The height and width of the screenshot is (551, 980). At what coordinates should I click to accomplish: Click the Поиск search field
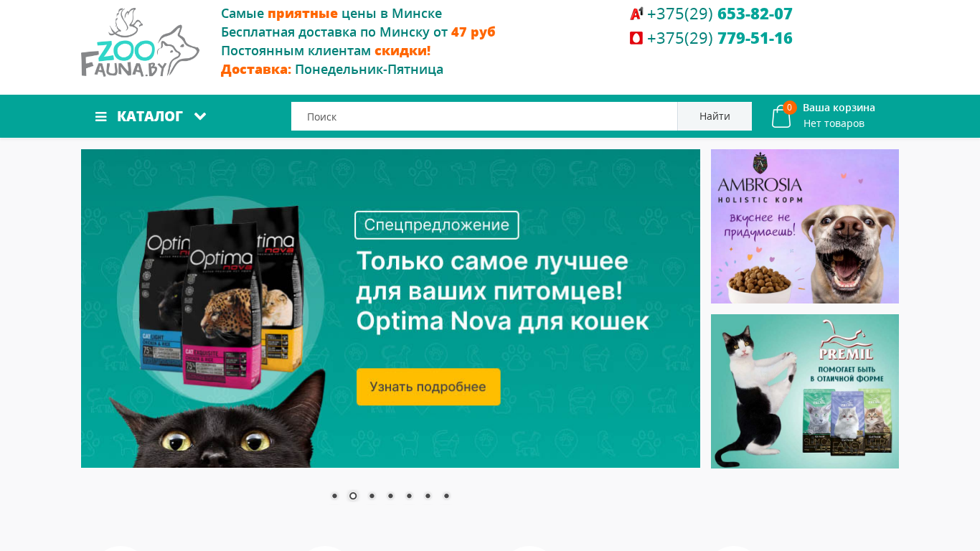click(x=484, y=116)
